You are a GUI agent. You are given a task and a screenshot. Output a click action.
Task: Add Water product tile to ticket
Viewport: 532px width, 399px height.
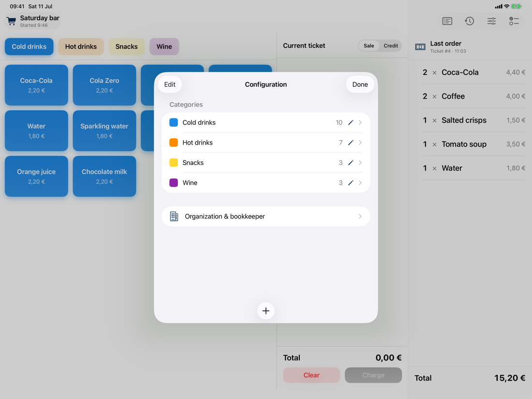pyautogui.click(x=36, y=131)
